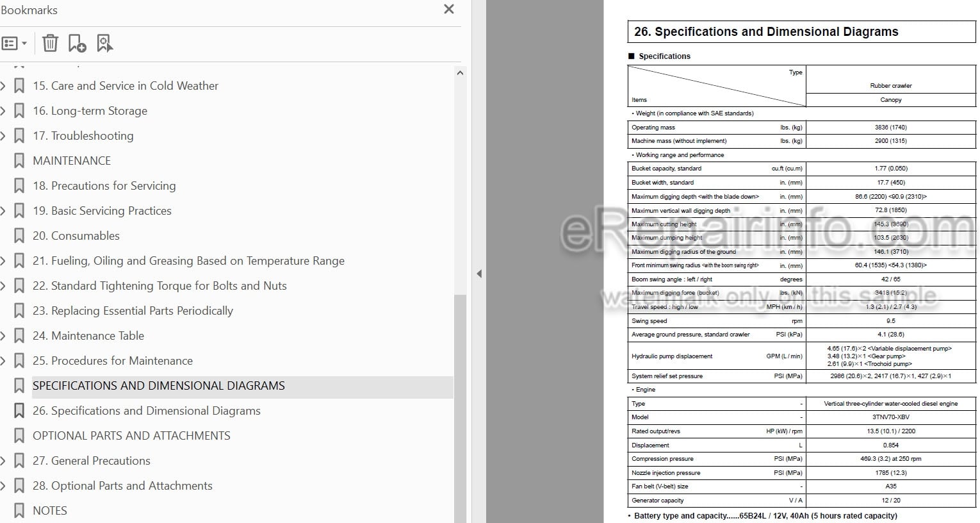Open bookmark 16. Long-term Storage

coord(90,111)
